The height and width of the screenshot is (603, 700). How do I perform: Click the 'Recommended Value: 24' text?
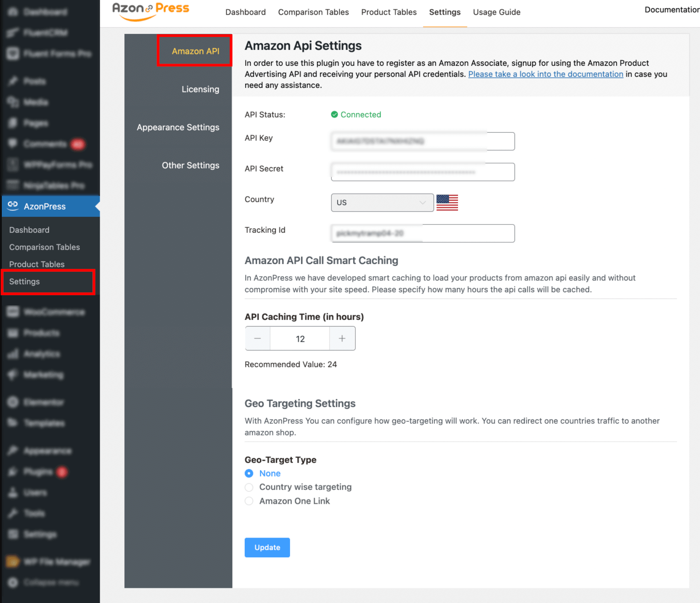click(x=291, y=364)
